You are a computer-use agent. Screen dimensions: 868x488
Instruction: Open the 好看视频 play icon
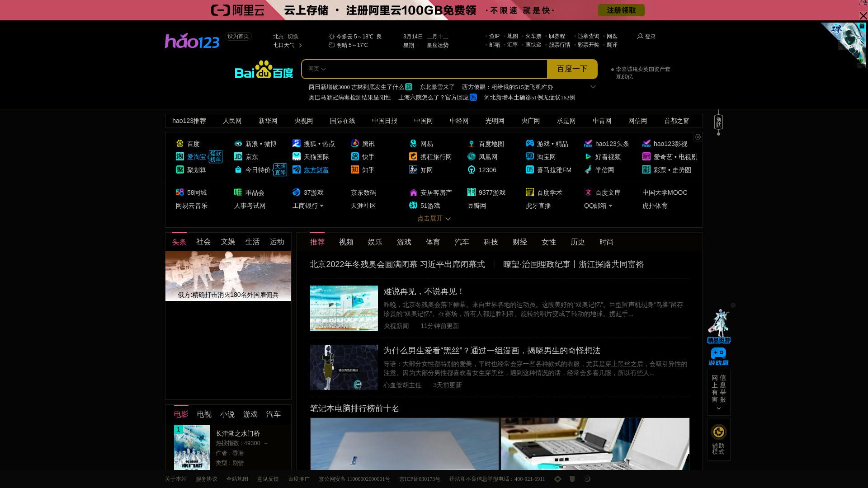click(588, 157)
